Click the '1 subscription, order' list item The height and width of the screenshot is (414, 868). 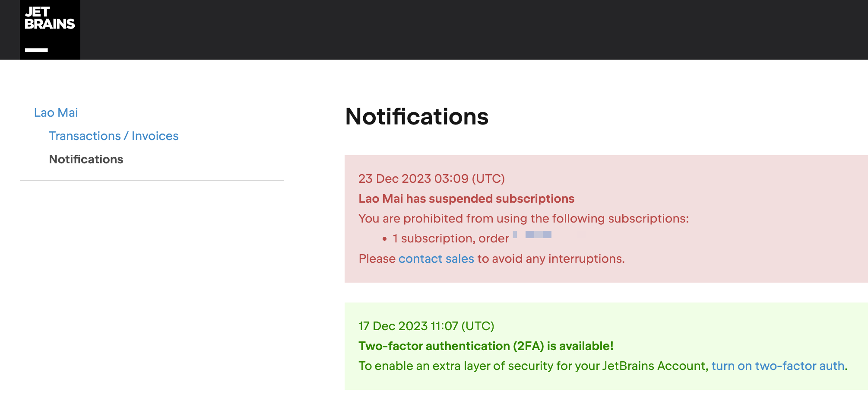click(x=450, y=239)
